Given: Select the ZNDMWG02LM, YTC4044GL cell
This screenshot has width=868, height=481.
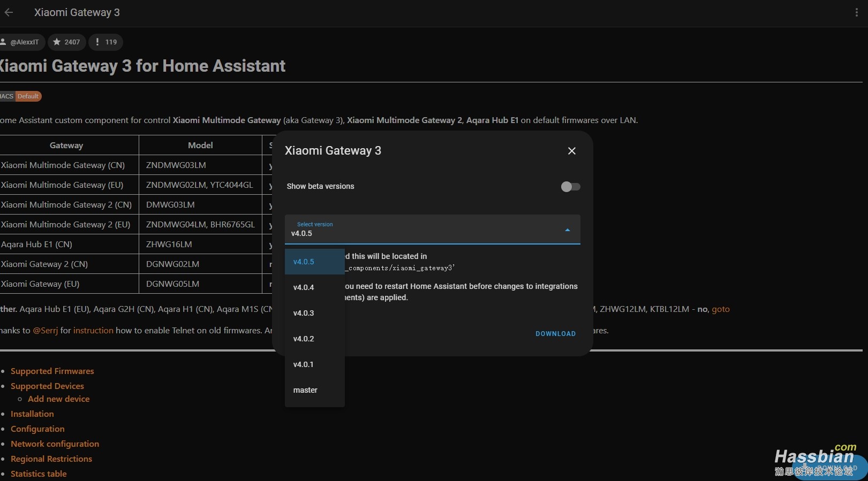Looking at the screenshot, I should [x=200, y=185].
